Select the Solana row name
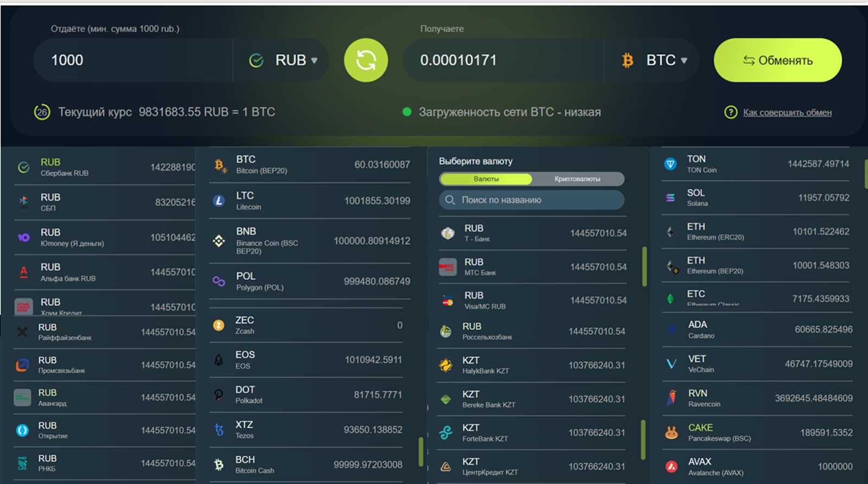 [x=697, y=203]
